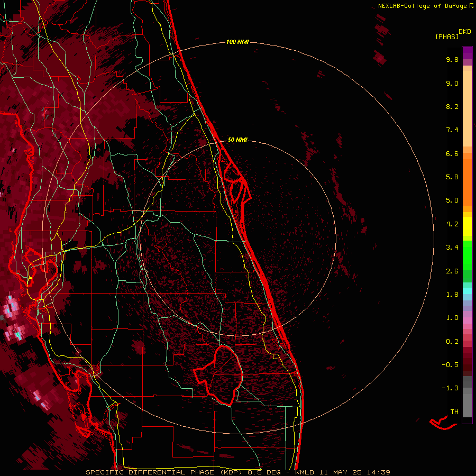Click the 8.2 value on color scale
The height and width of the screenshot is (476, 476).
coord(452,106)
